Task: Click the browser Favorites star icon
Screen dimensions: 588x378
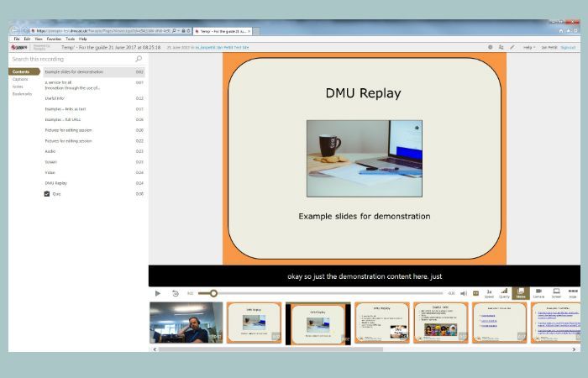Action: click(569, 31)
